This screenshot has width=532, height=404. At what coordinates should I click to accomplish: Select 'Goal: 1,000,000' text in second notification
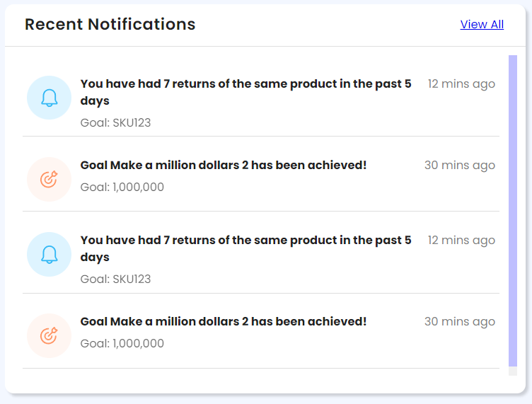(122, 187)
